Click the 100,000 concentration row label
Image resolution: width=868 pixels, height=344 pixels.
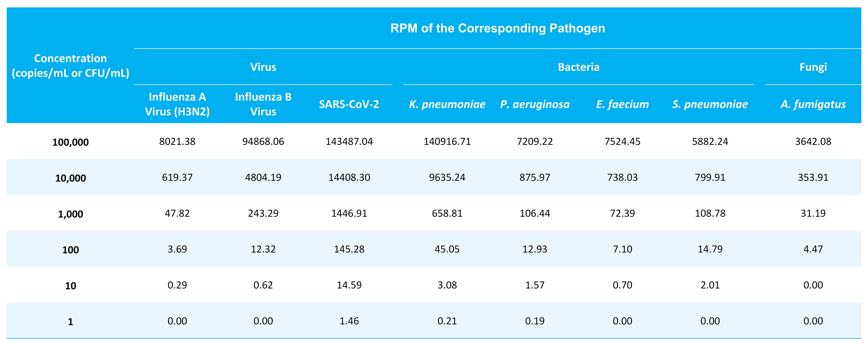[x=70, y=142]
